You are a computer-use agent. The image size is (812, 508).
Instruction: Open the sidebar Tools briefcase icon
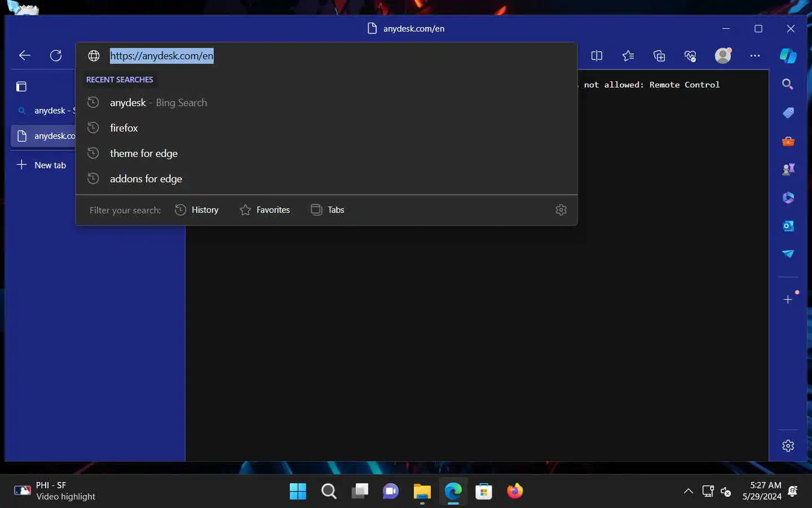pyautogui.click(x=788, y=141)
